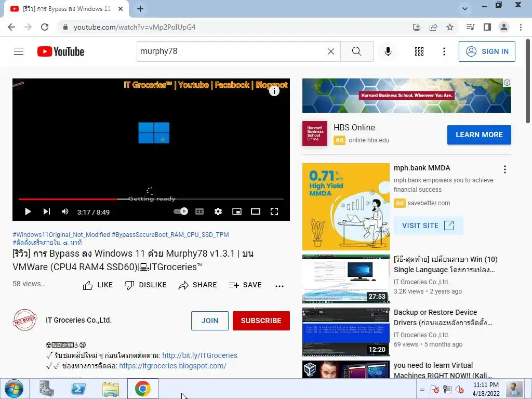Screen dimensions: 532x399
Task: Expand Chrome tab search chevron
Action: [465, 8]
